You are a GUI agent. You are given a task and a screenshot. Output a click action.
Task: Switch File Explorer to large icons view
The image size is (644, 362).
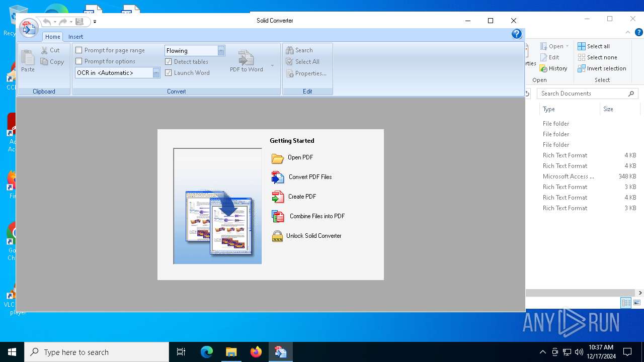(637, 303)
